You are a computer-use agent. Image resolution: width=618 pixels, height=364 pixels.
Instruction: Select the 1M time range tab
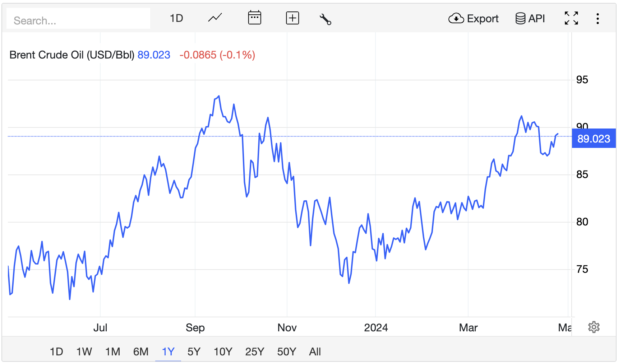coord(113,351)
